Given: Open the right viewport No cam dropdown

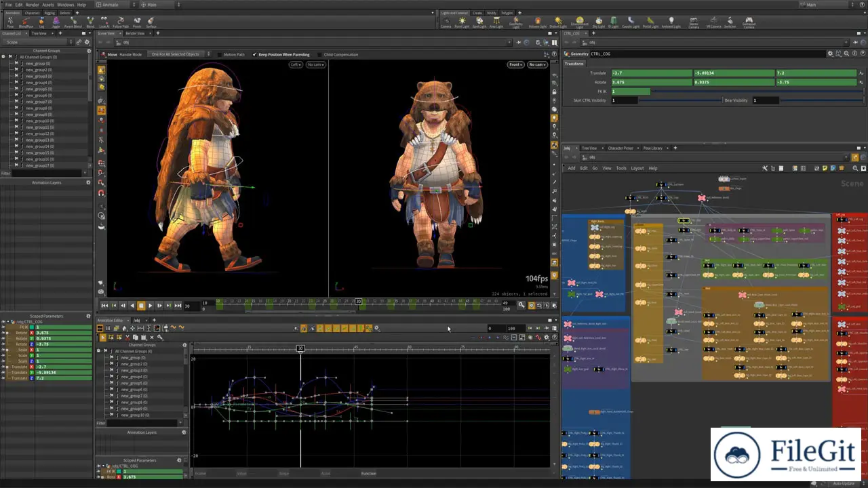Looking at the screenshot, I should (538, 64).
